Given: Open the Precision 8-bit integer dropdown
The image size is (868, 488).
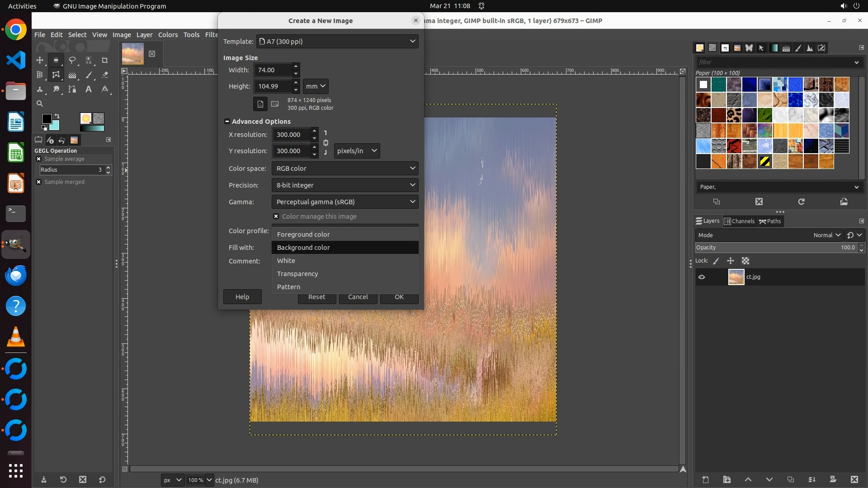Looking at the screenshot, I should pyautogui.click(x=344, y=185).
